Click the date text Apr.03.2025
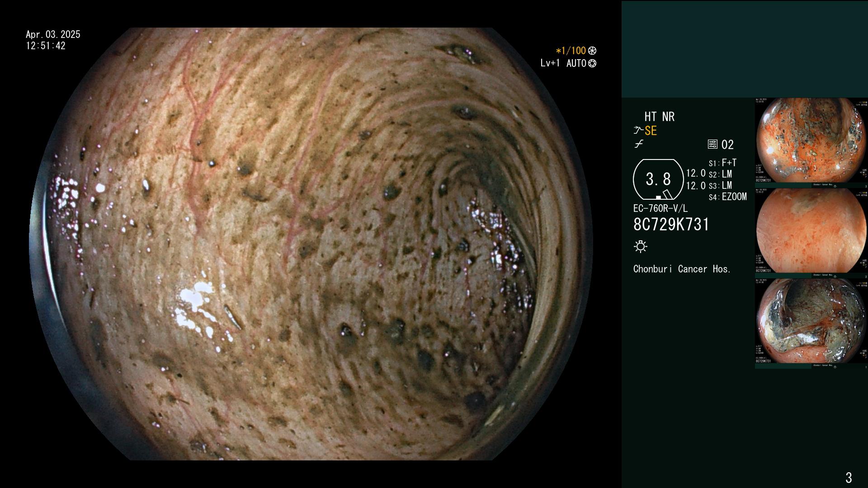The height and width of the screenshot is (488, 868). 53,34
